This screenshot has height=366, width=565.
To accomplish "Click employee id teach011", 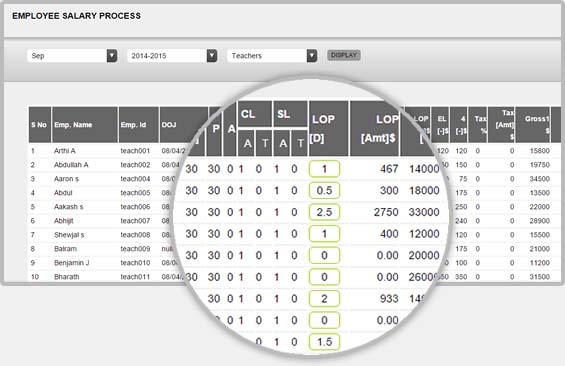I will tap(135, 277).
